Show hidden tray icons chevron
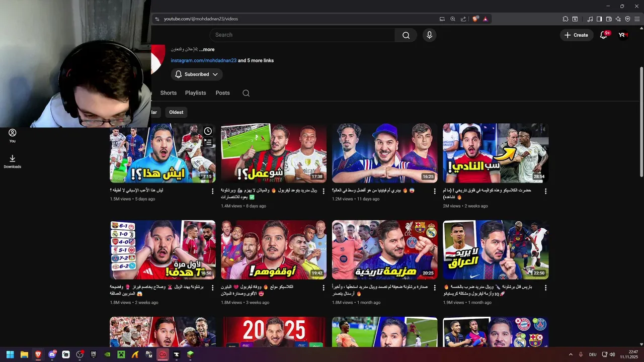The width and height of the screenshot is (644, 362). [x=571, y=354]
